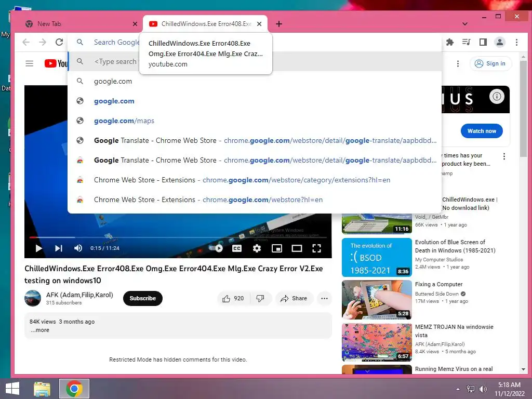Open the Chrome profile avatar icon

(x=500, y=42)
